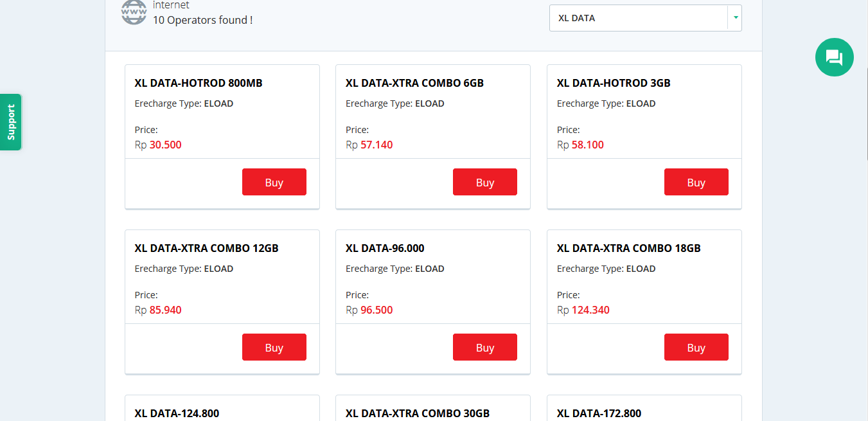Click the Rp 124.340 price
This screenshot has width=868, height=421.
pos(583,310)
